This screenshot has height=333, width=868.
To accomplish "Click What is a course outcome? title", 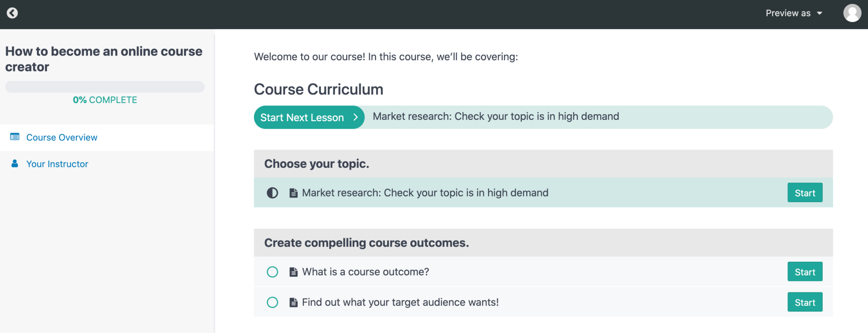I will pos(365,272).
